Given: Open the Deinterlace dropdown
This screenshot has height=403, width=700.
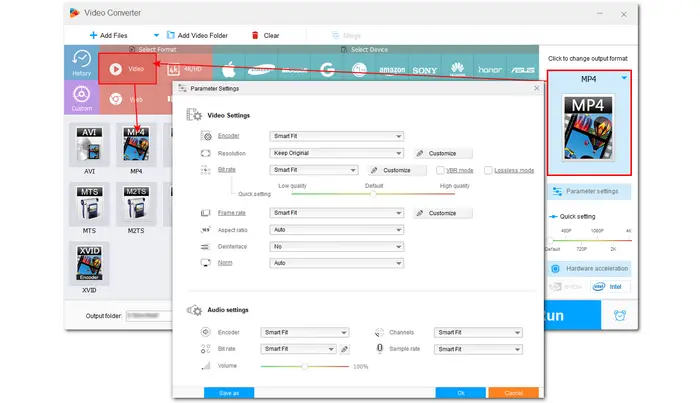Looking at the screenshot, I should (x=337, y=246).
